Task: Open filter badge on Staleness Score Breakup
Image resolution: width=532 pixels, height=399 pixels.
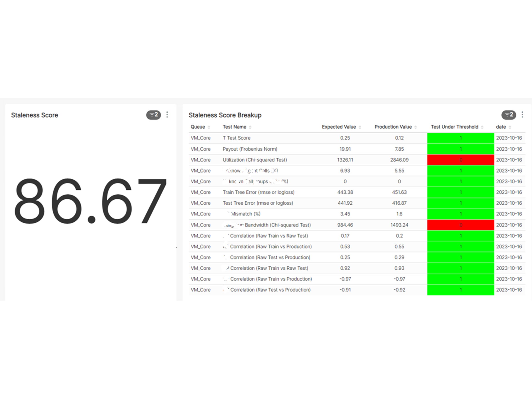Action: [508, 115]
